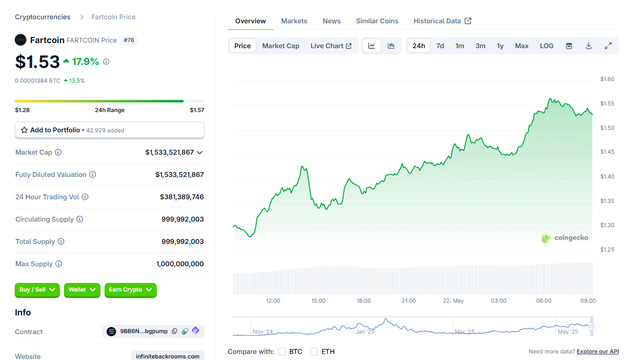Open the Wallet dropdown

click(82, 290)
